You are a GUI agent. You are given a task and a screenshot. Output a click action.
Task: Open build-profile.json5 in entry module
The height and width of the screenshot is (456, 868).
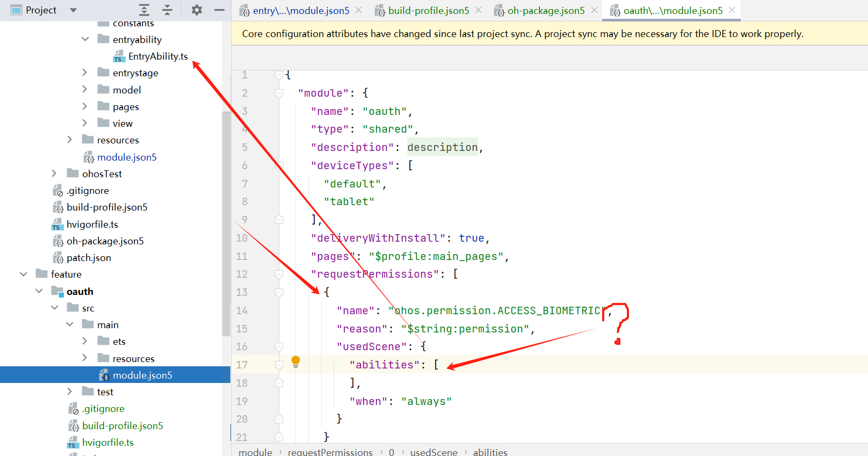[107, 207]
